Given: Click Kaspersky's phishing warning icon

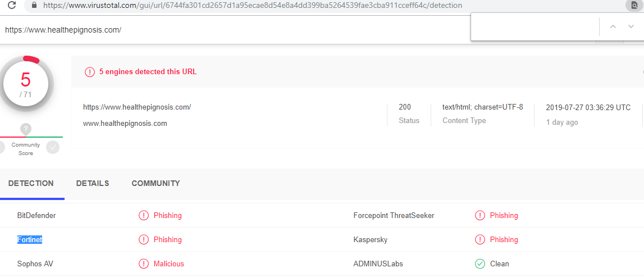Looking at the screenshot, I should point(479,239).
